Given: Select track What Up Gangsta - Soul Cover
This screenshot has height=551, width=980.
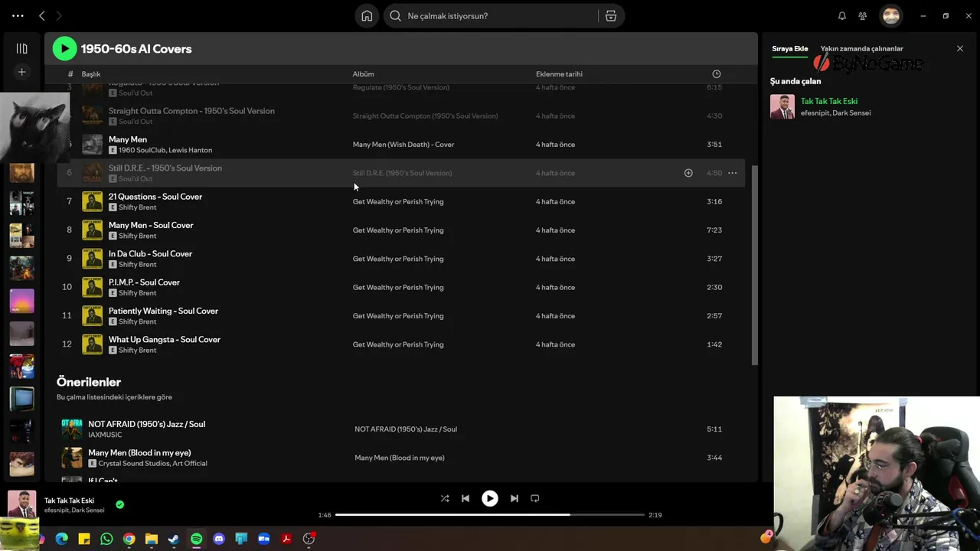Looking at the screenshot, I should tap(165, 340).
